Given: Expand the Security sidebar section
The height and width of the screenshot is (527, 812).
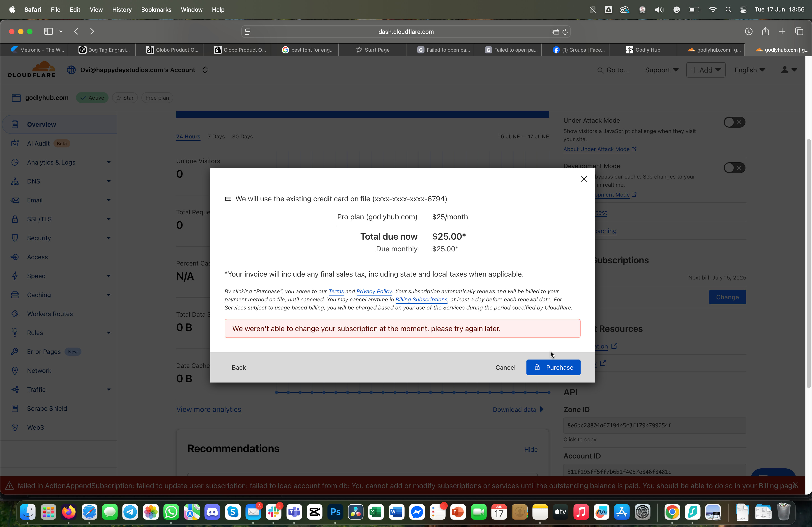Looking at the screenshot, I should pos(108,238).
